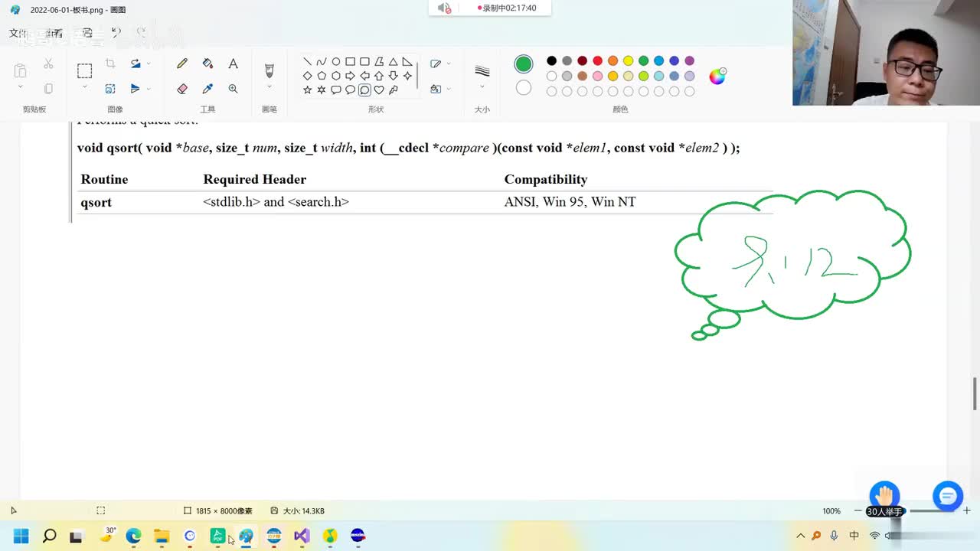Image resolution: width=980 pixels, height=551 pixels.
Task: Select the Thought bubble cloud callout shape
Action: point(364,90)
